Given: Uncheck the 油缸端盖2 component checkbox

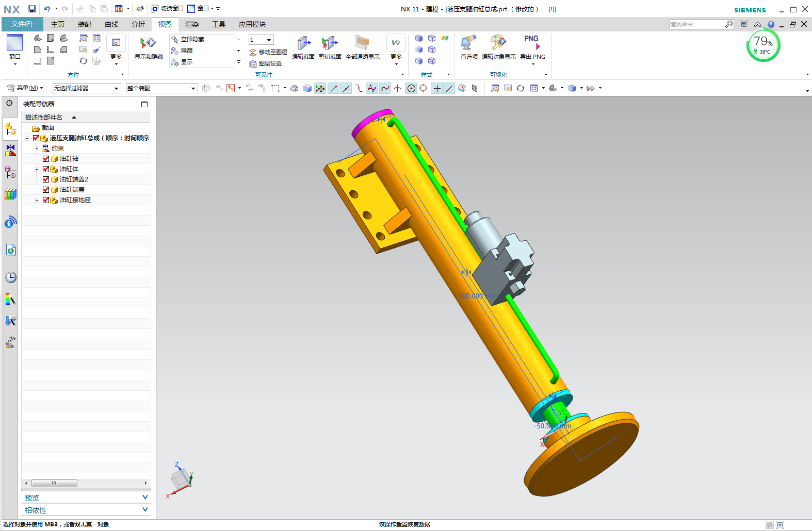Looking at the screenshot, I should 46,179.
